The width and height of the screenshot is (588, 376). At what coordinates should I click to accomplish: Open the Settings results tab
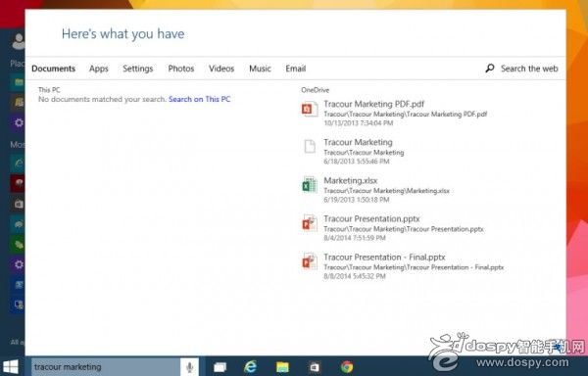(x=137, y=69)
